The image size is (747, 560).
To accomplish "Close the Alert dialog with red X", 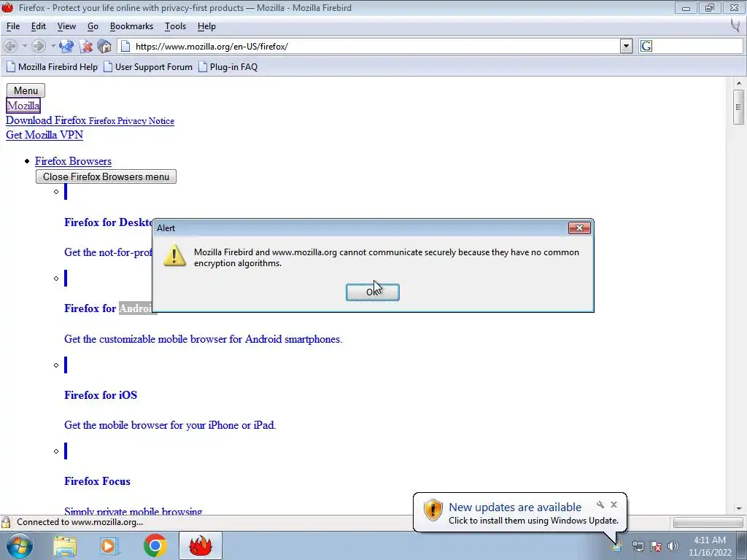I will tap(579, 228).
